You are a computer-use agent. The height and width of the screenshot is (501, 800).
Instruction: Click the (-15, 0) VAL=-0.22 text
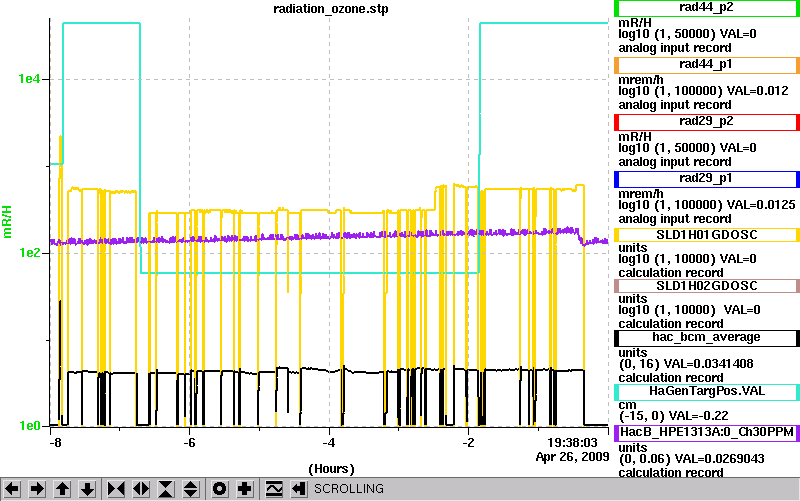click(x=673, y=416)
